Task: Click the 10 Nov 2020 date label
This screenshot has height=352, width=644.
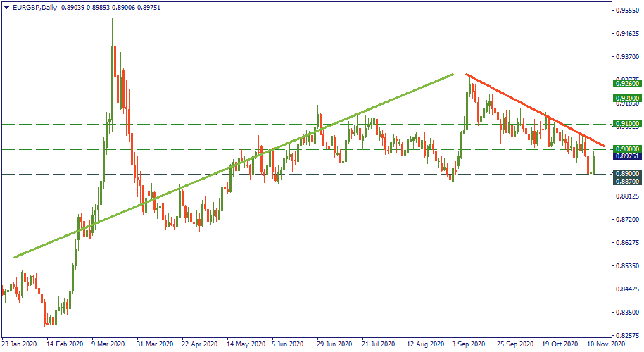Action: click(x=607, y=344)
